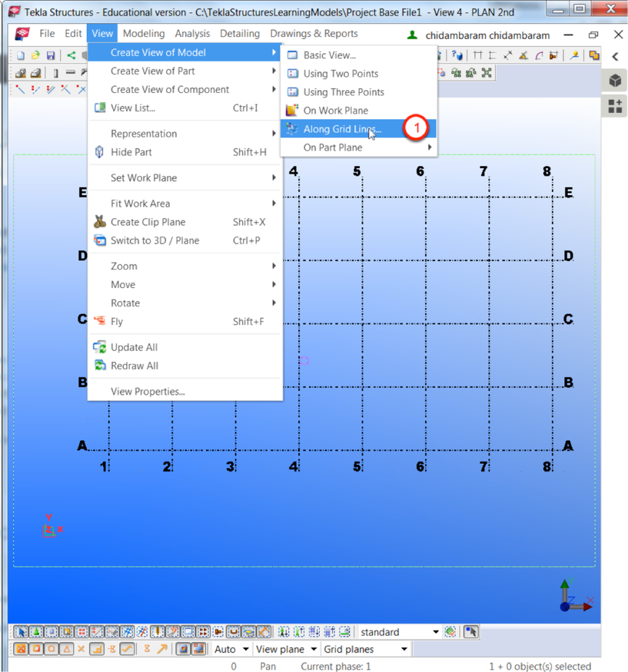Toggle the Select grid switch with red dots

click(82, 632)
